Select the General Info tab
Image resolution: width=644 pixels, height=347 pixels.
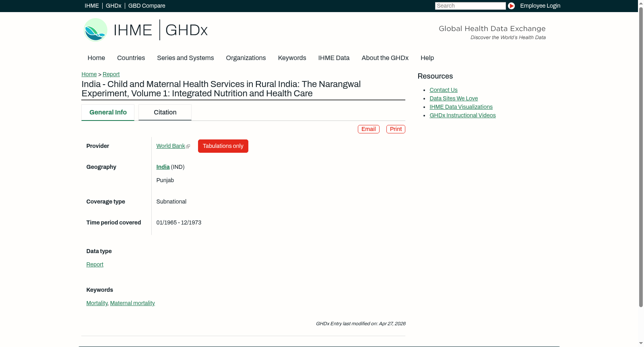tap(108, 112)
